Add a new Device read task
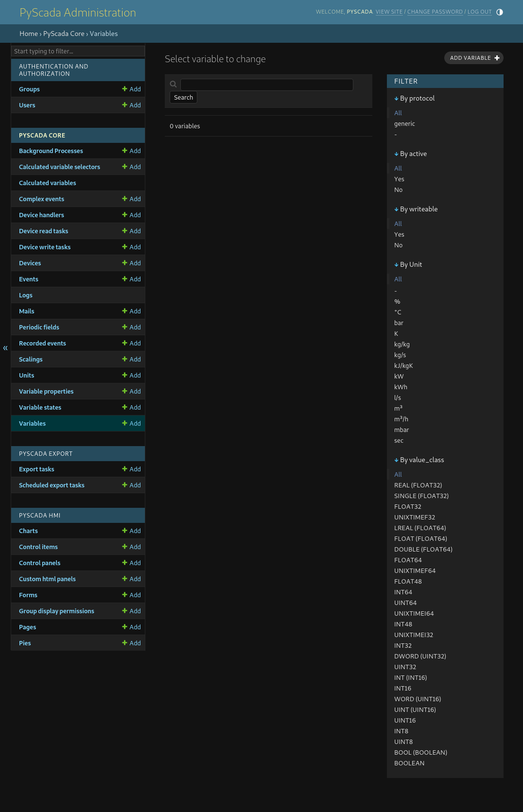 (x=131, y=231)
